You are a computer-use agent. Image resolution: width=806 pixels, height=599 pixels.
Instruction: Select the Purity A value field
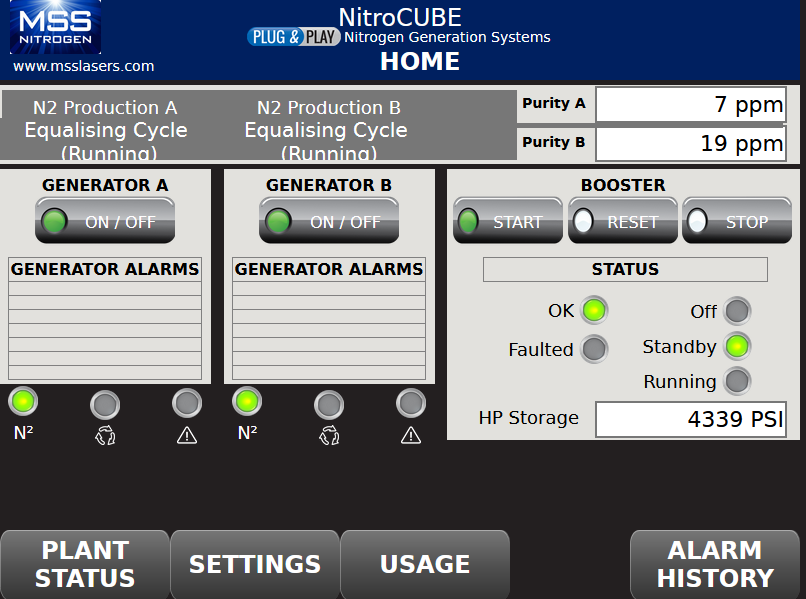691,105
